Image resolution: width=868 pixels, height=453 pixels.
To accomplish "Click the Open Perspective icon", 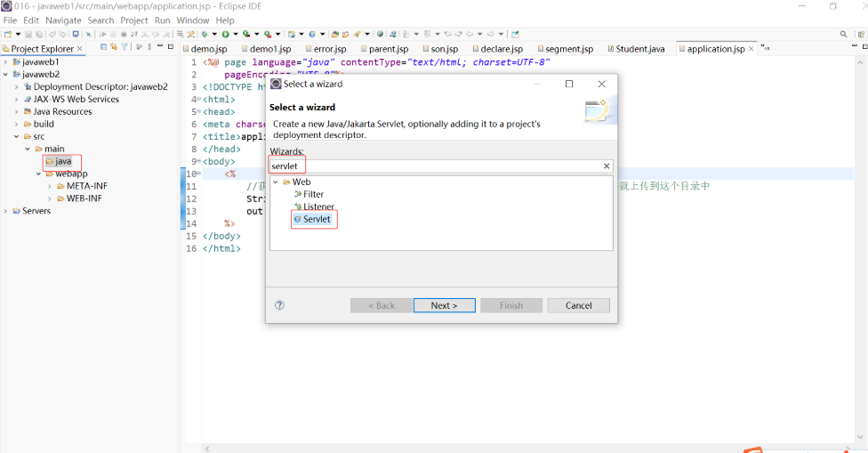I will pos(862,35).
